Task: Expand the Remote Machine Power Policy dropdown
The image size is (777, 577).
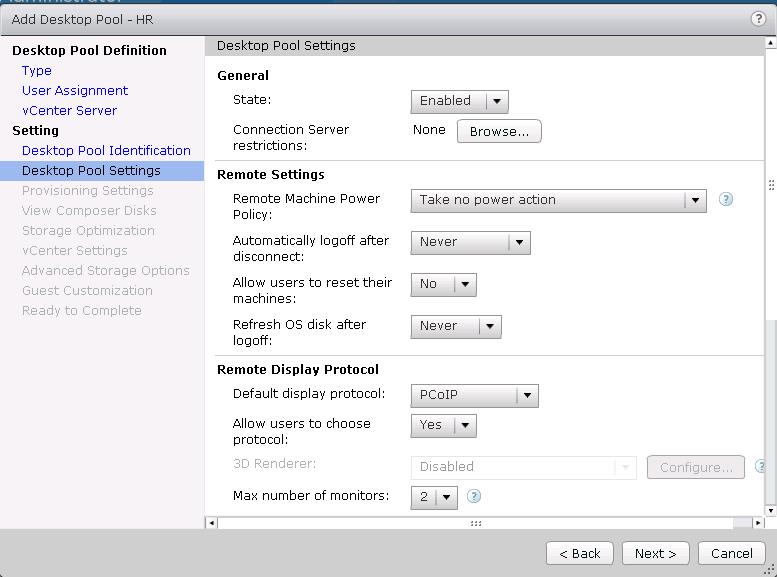Action: (x=558, y=200)
